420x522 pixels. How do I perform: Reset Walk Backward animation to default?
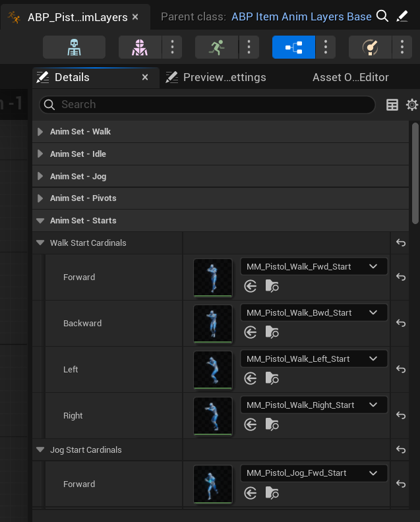point(401,323)
